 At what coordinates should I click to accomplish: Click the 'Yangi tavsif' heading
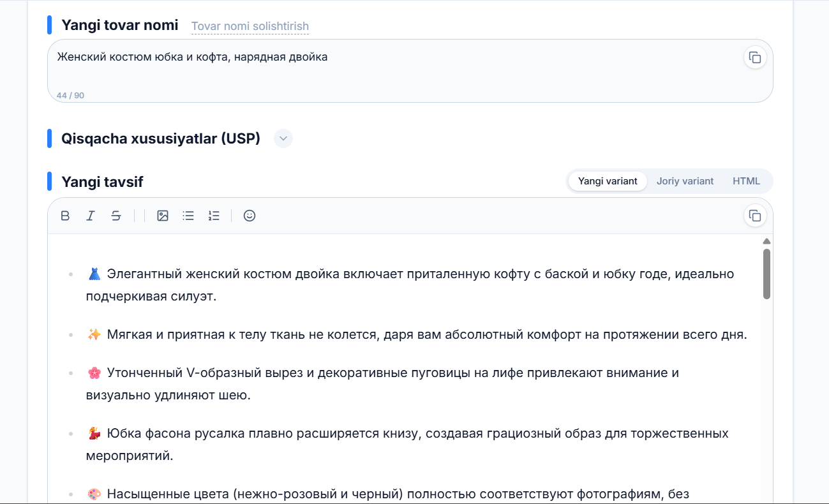102,182
